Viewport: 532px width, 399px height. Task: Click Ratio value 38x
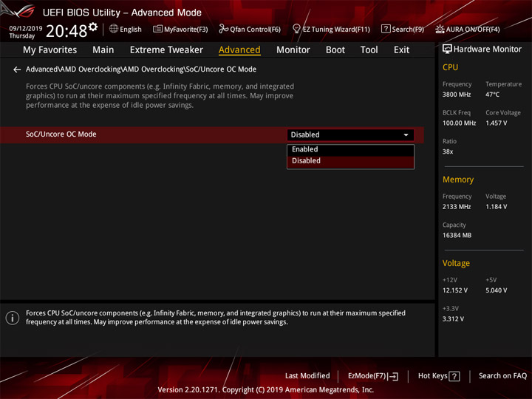click(x=448, y=151)
